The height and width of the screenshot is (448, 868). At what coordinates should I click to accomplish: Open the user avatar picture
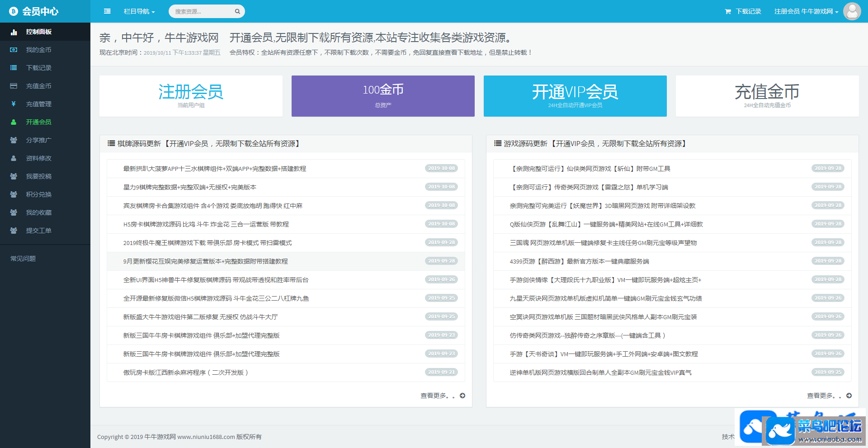[x=852, y=11]
